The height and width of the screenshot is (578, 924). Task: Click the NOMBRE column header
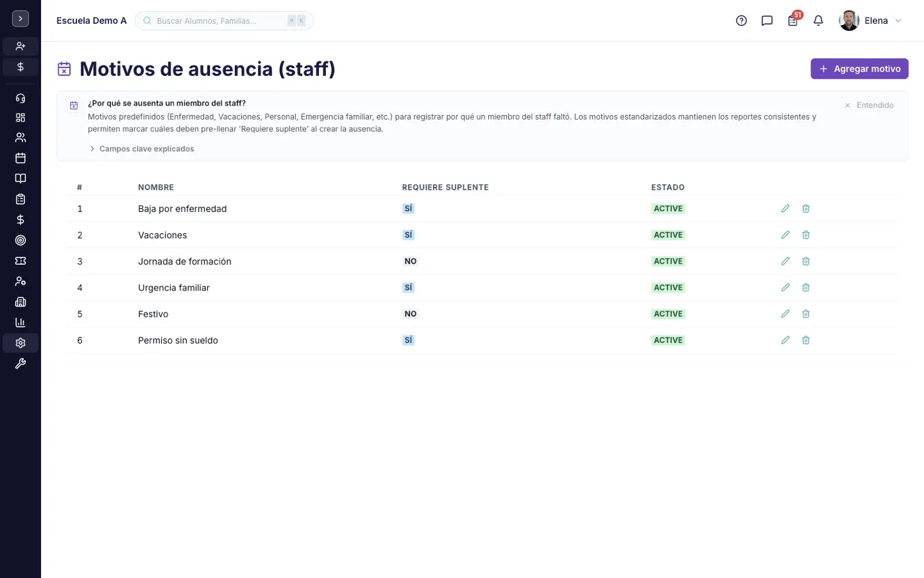(156, 188)
